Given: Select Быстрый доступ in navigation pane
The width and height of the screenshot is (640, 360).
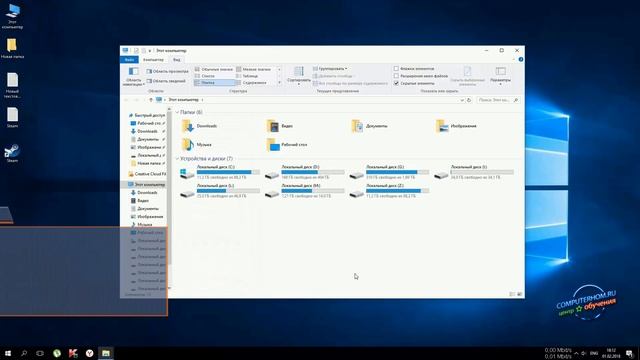Looking at the screenshot, I should 146,115.
